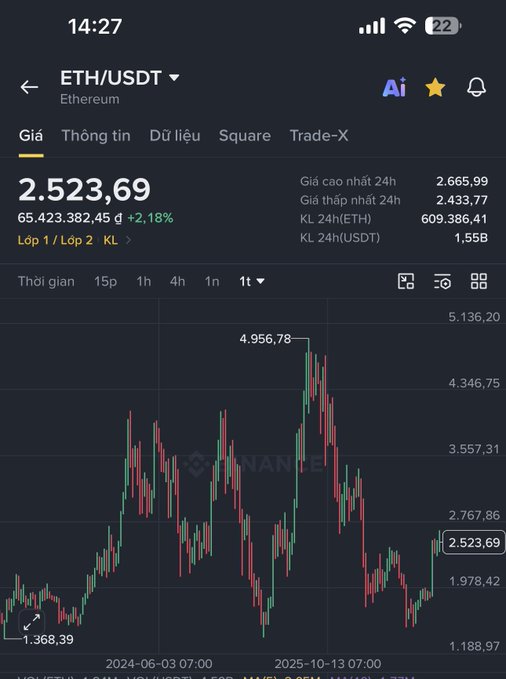
Task: Tap the 2025-10-13 07:00 date label
Action: tap(328, 664)
